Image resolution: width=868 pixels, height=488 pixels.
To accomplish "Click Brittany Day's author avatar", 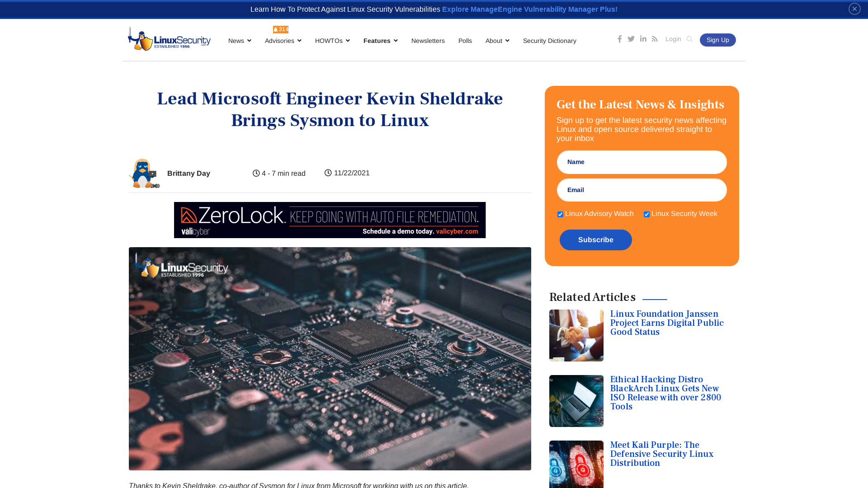I will pyautogui.click(x=144, y=173).
